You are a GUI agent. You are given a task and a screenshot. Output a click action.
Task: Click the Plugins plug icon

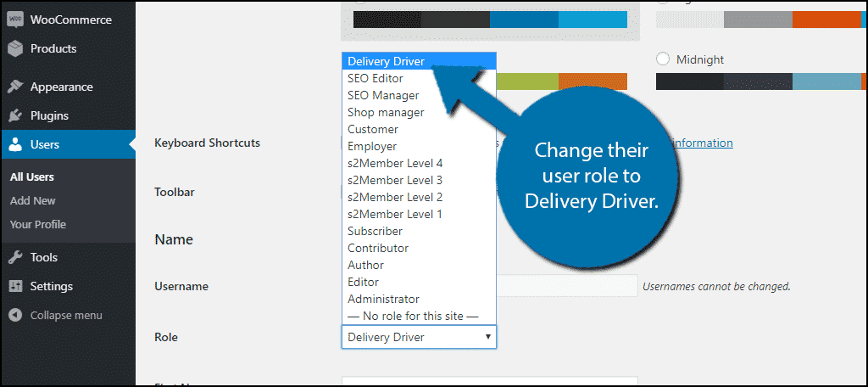pyautogui.click(x=15, y=116)
